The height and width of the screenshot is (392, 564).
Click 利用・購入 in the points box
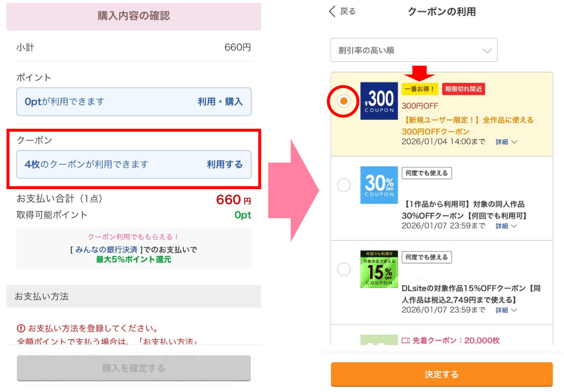click(220, 102)
